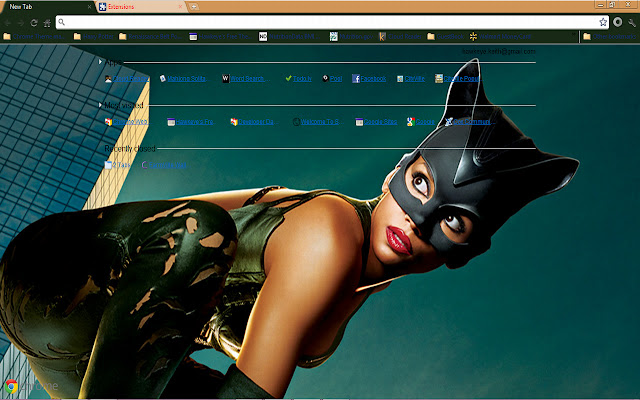
Task: Launch the Word Search app
Action: tap(245, 79)
